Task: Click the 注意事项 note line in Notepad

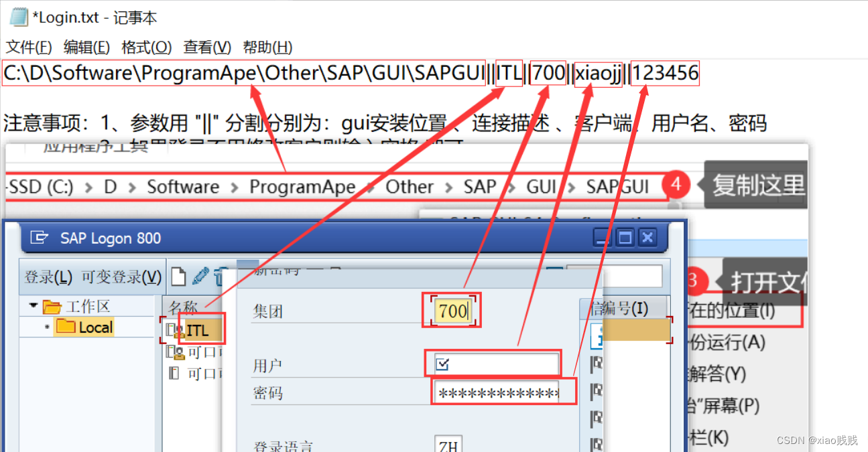Action: (x=385, y=123)
